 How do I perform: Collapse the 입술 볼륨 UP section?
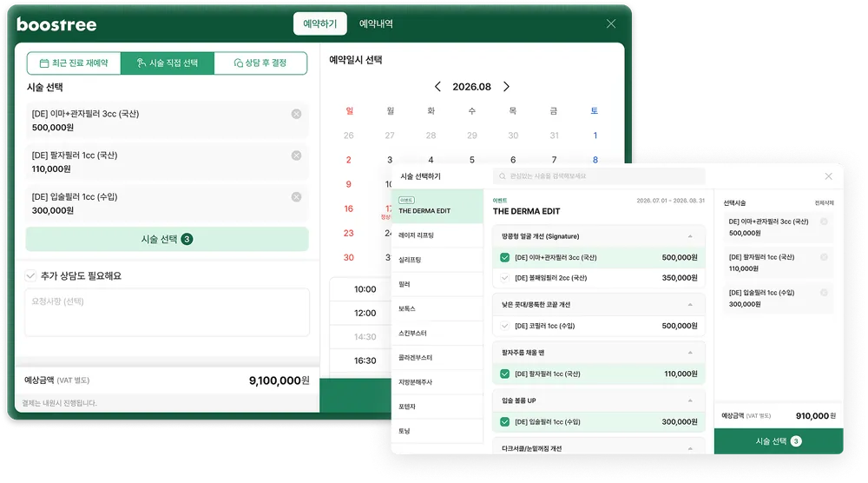click(690, 400)
